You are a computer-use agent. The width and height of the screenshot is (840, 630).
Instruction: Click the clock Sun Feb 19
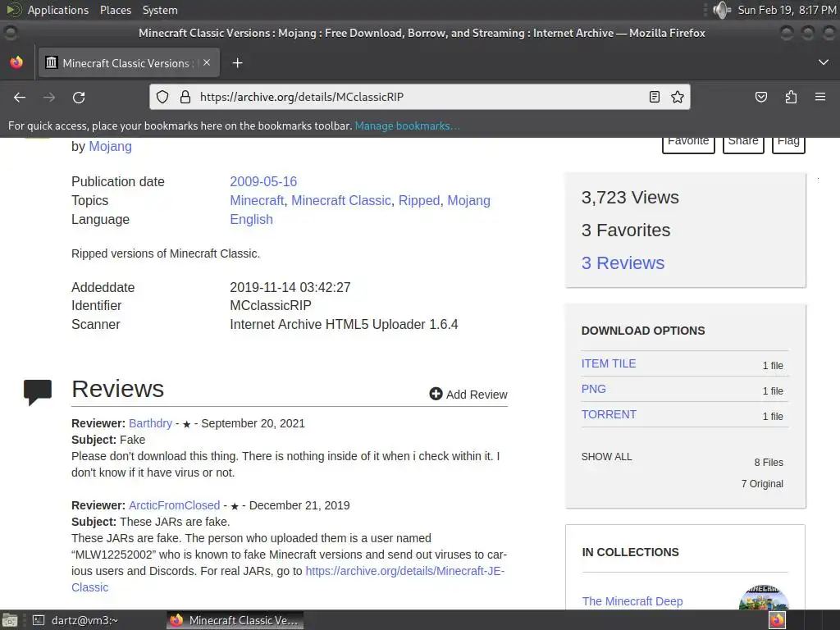tap(786, 10)
